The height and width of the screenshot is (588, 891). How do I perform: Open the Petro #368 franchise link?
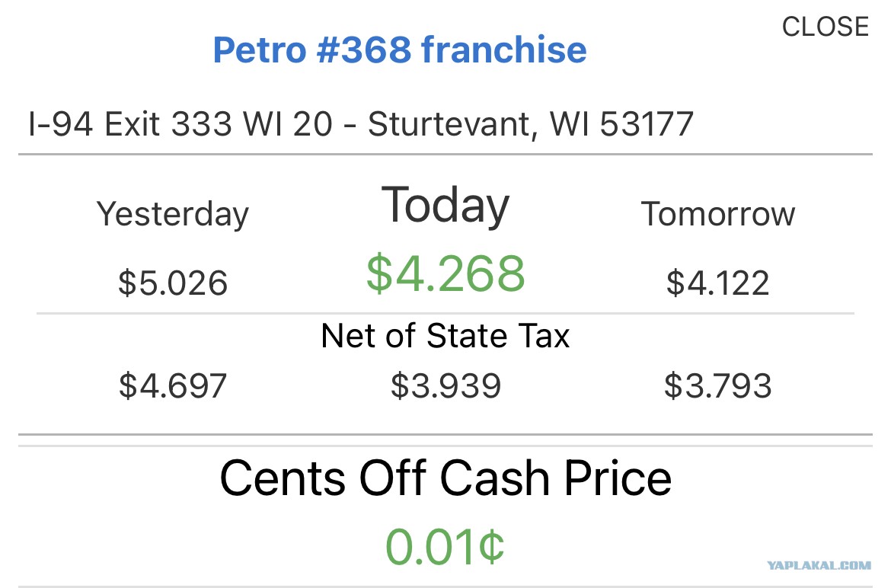pyautogui.click(x=400, y=50)
